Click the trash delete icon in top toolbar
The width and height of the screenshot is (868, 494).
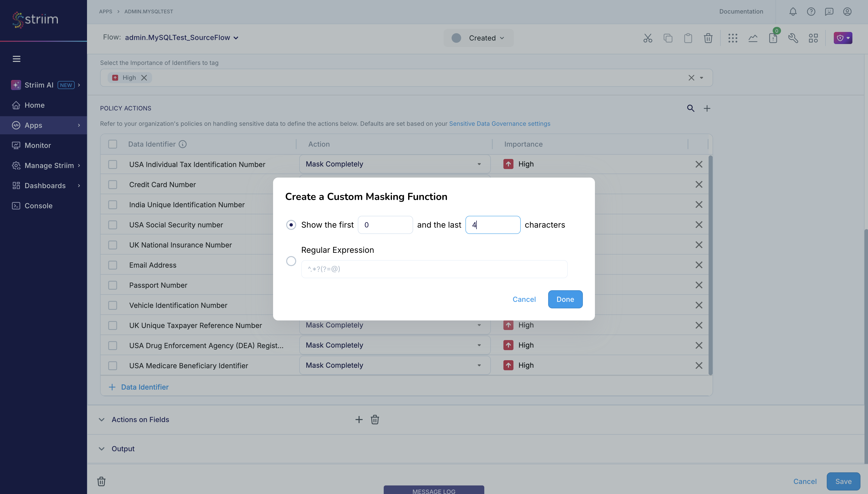[x=708, y=38]
